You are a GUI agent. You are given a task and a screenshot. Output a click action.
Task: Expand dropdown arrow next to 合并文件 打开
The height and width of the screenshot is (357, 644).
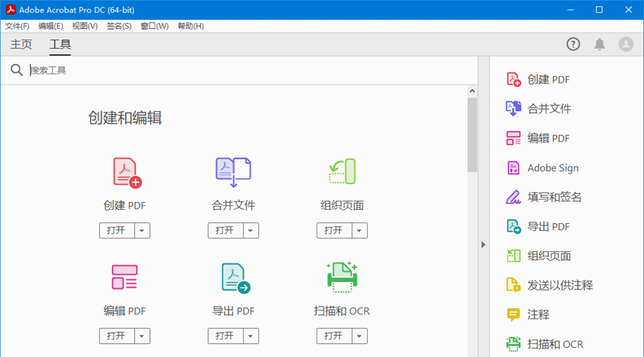tap(251, 231)
